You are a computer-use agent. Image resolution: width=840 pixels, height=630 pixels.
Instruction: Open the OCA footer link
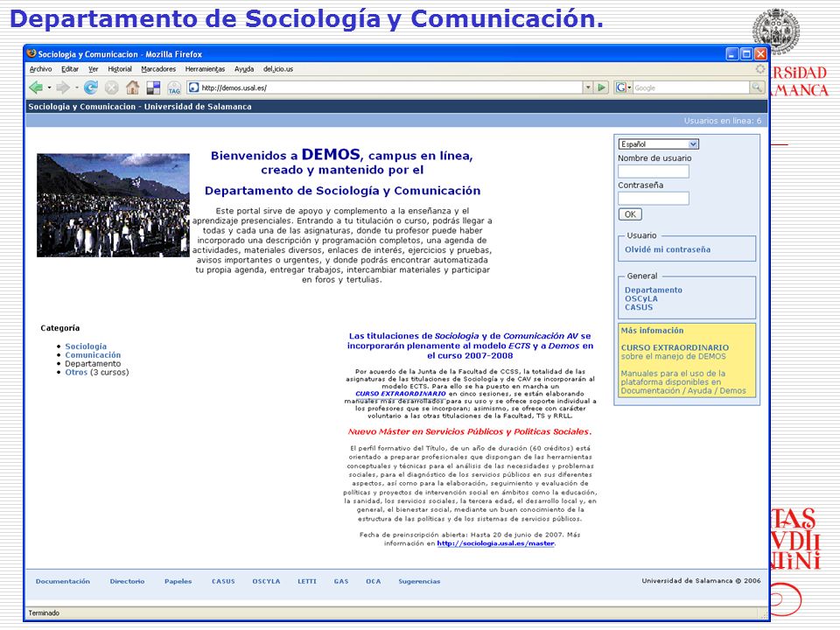(374, 581)
